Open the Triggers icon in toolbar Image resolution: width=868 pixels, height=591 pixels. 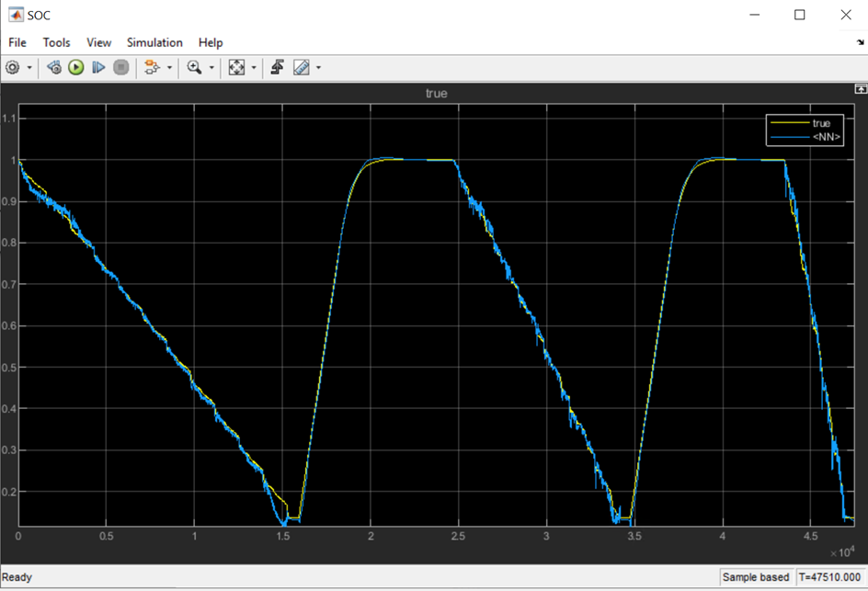[x=277, y=67]
